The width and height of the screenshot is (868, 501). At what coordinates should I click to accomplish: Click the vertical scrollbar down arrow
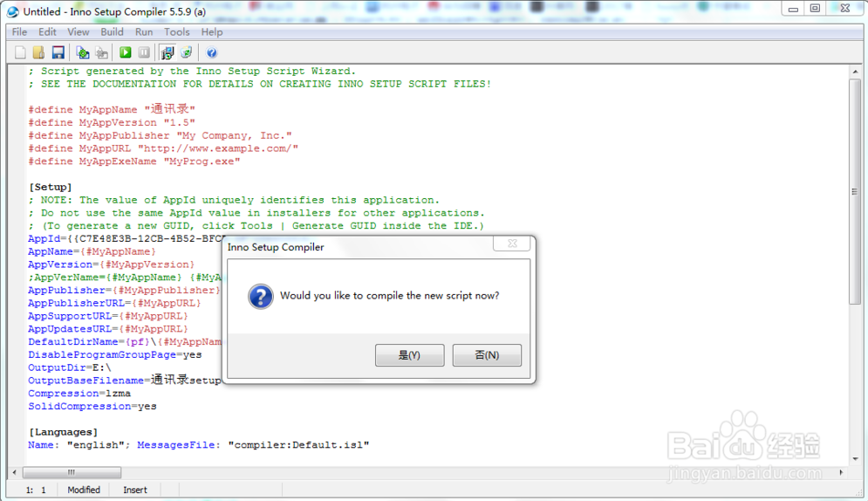pyautogui.click(x=856, y=459)
